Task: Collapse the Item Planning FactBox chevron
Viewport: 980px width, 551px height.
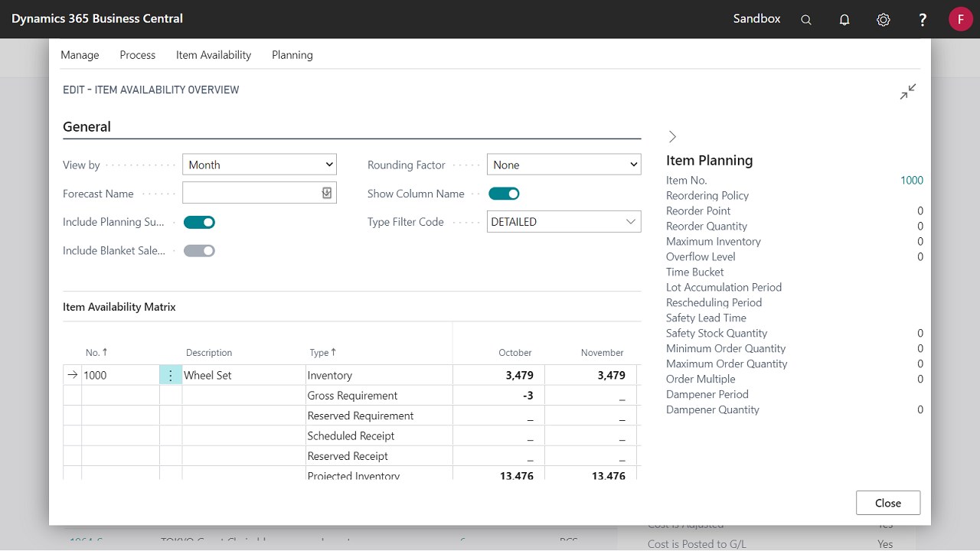Action: (x=672, y=136)
